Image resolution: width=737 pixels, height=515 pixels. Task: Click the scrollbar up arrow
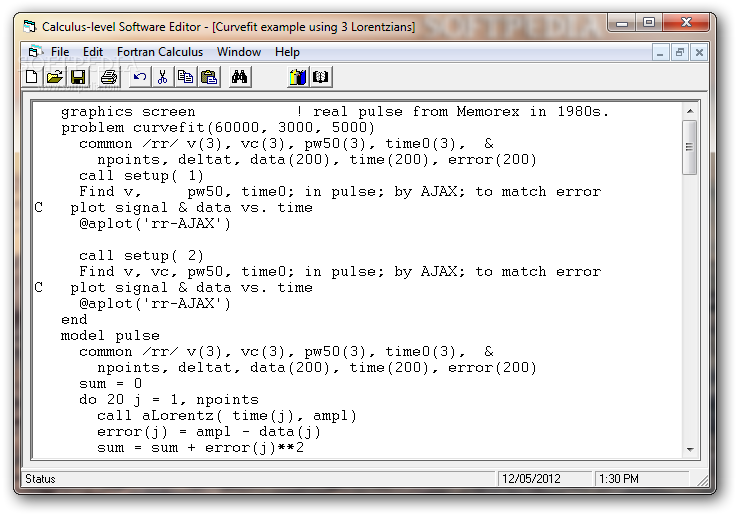tap(690, 111)
